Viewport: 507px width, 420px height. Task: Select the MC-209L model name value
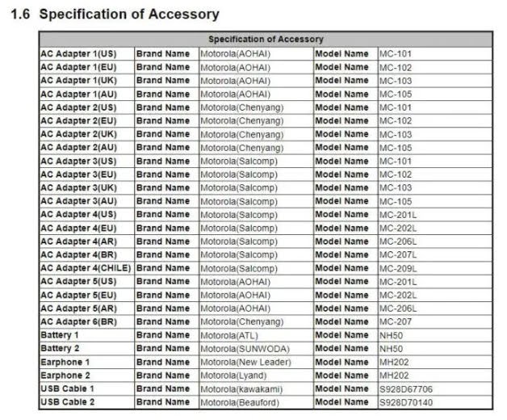(x=398, y=268)
